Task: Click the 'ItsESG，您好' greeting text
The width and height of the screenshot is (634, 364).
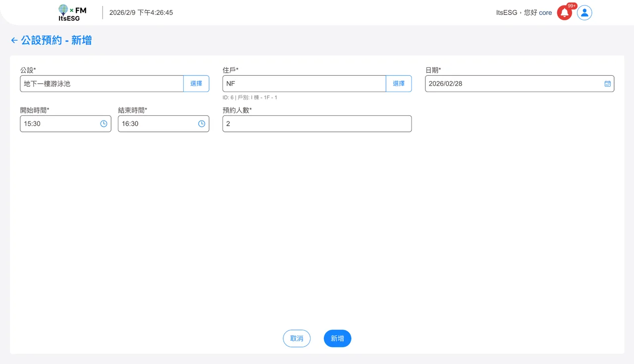Action: pyautogui.click(x=517, y=13)
